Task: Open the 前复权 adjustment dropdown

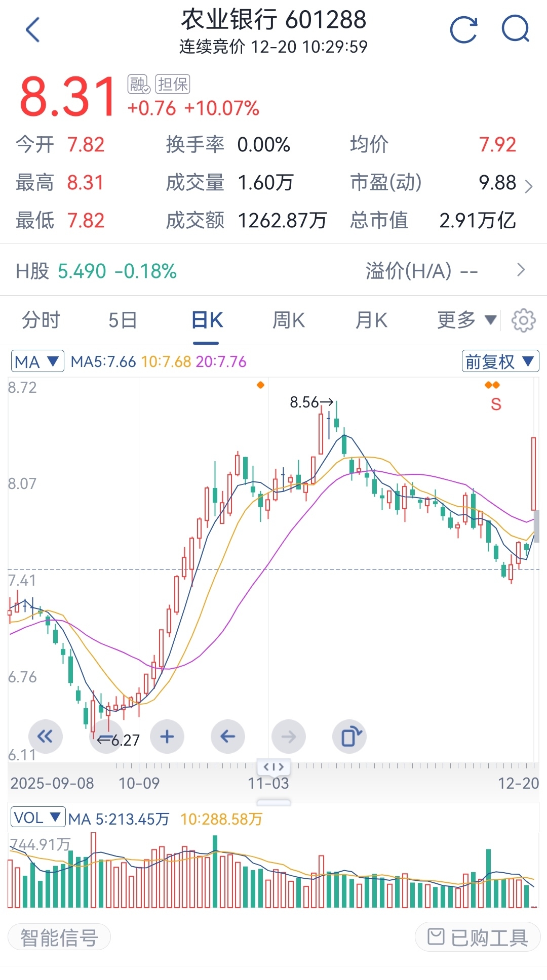Action: 500,361
